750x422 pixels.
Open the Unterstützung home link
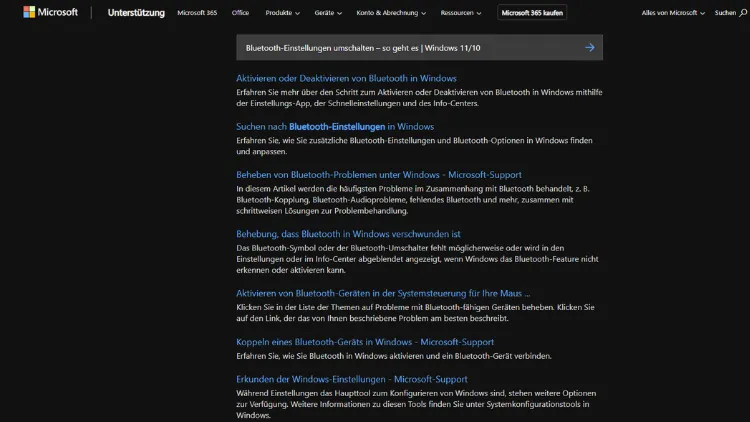pos(136,13)
